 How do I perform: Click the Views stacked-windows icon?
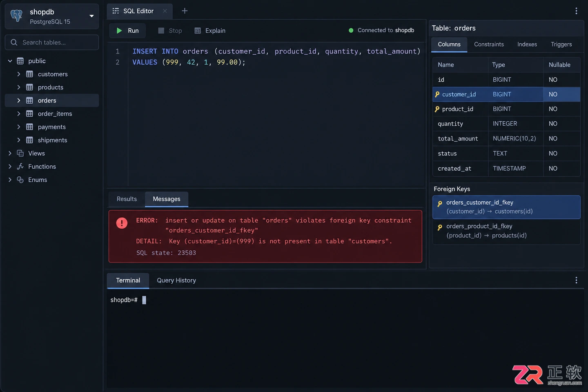[x=20, y=153]
